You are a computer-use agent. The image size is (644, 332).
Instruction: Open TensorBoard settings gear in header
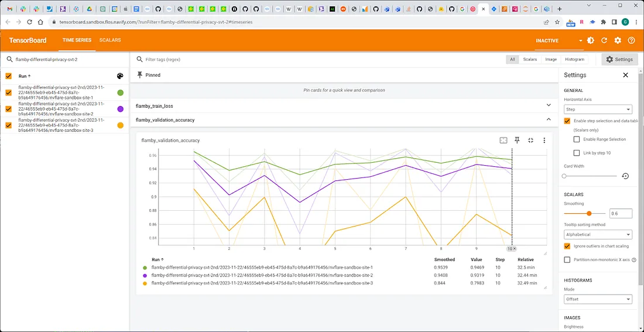tap(618, 40)
